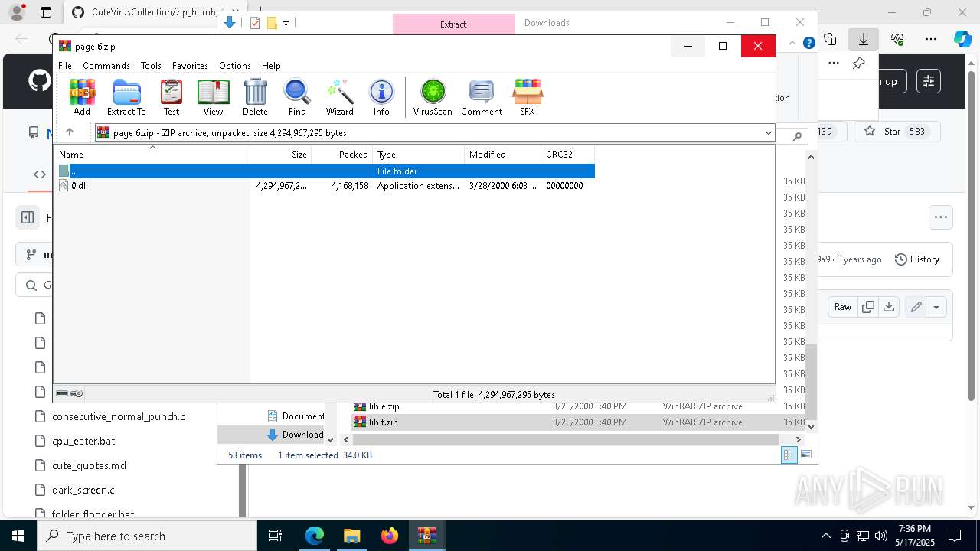The width and height of the screenshot is (980, 551).
Task: Click Explorer scroll right arrow
Action: [x=798, y=440]
